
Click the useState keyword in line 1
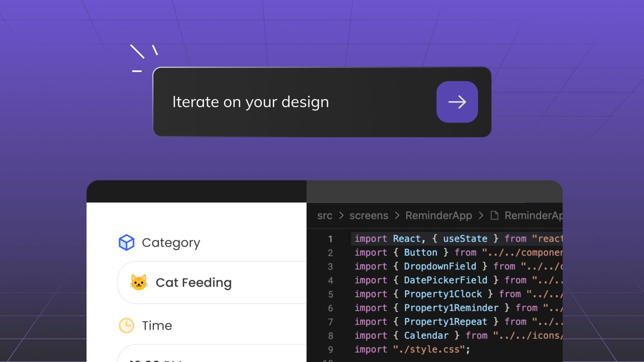coord(464,239)
